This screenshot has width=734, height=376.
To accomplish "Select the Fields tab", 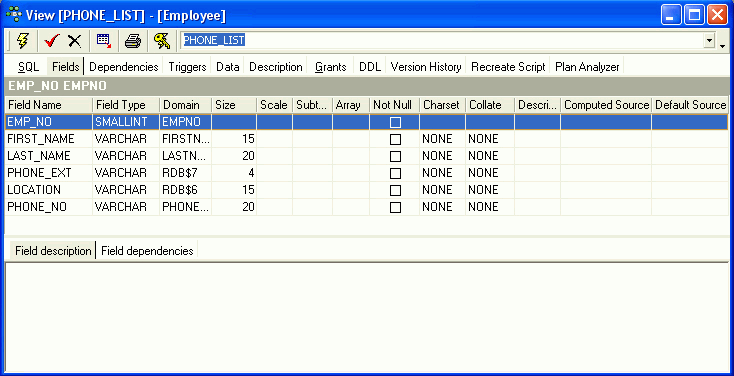I will [x=66, y=67].
